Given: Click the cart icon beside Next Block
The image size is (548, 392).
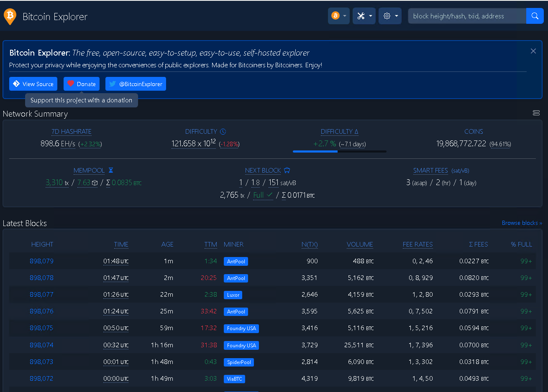Looking at the screenshot, I should (x=287, y=171).
